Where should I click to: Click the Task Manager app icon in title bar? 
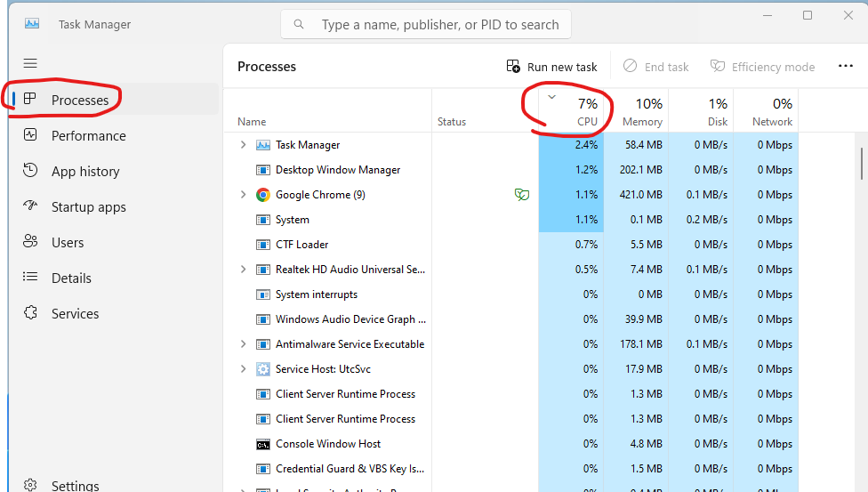tap(32, 23)
